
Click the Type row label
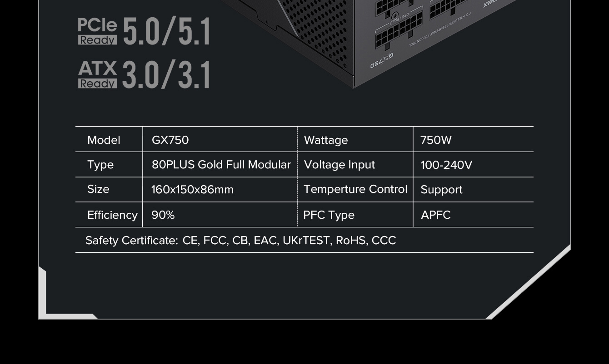(x=100, y=165)
